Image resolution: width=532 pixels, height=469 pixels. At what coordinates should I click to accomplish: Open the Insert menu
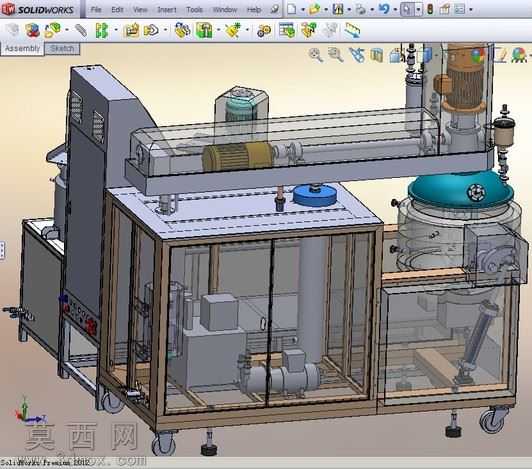[167, 10]
